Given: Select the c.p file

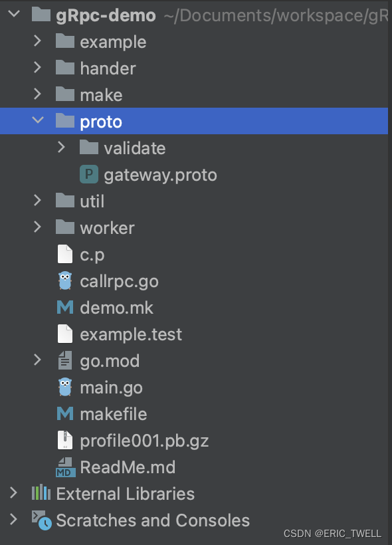Looking at the screenshot, I should (x=92, y=255).
